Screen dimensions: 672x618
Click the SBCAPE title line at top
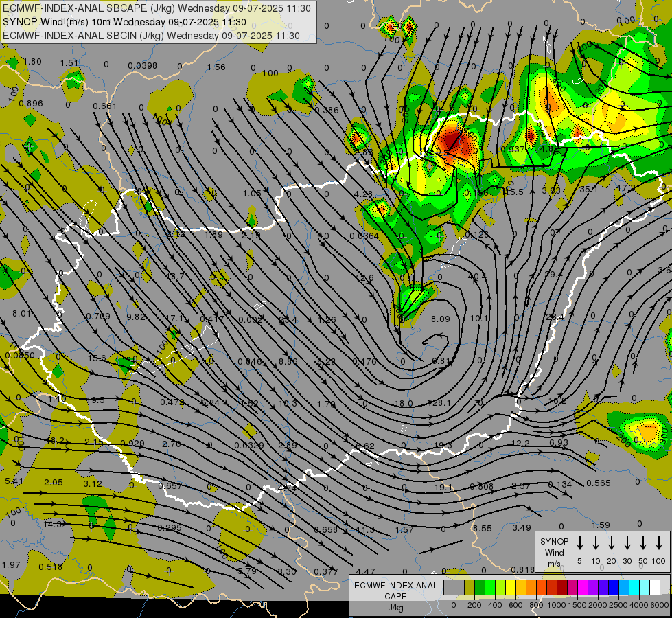tap(157, 8)
